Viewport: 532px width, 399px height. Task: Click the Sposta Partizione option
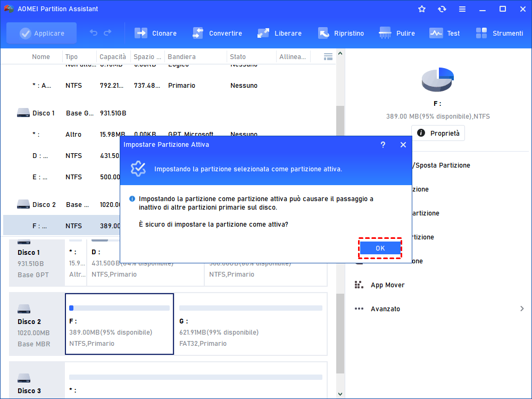pyautogui.click(x=441, y=165)
